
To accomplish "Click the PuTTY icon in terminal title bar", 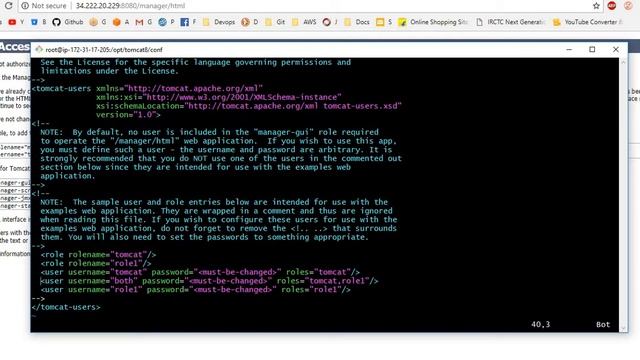I will (39, 49).
